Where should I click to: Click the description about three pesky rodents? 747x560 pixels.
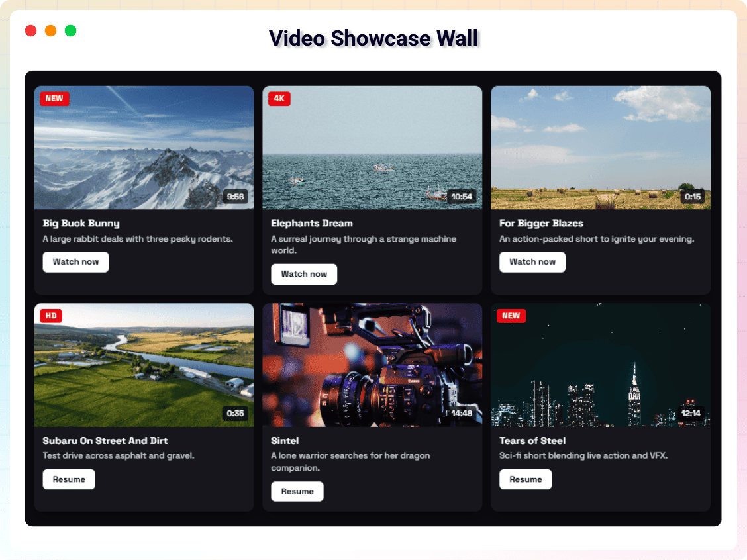pyautogui.click(x=138, y=239)
